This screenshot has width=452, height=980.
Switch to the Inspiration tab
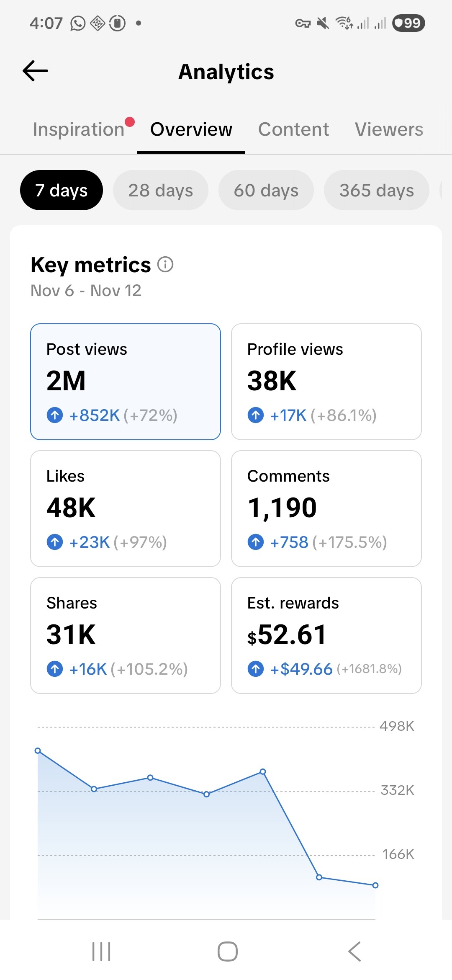(x=79, y=129)
